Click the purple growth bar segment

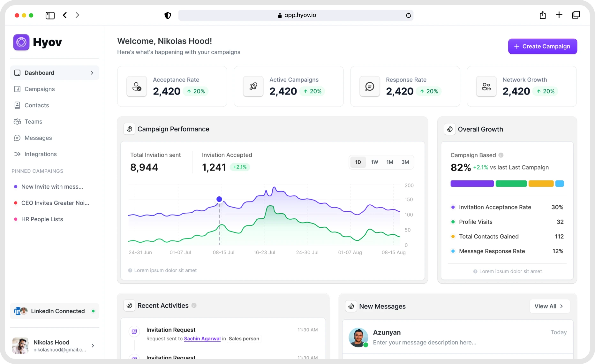pos(472,184)
